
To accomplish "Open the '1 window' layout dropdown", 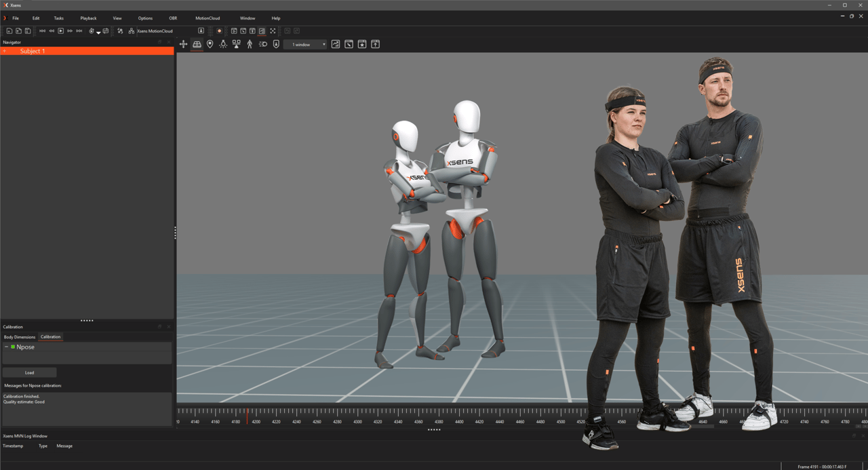I will (305, 43).
